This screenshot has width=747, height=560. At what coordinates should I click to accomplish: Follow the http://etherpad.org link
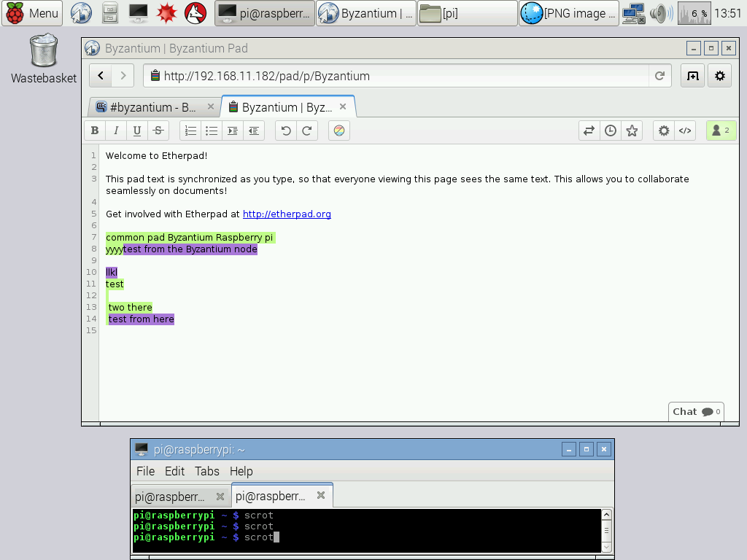click(287, 214)
